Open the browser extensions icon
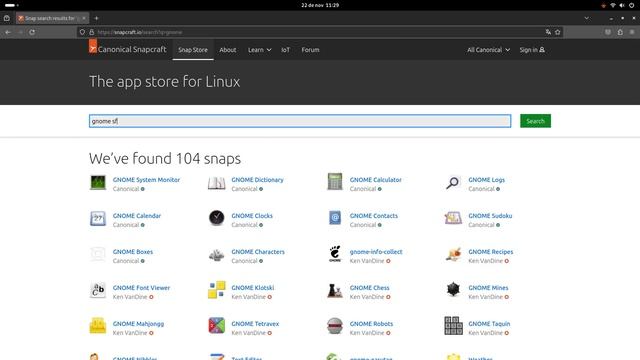 click(620, 32)
